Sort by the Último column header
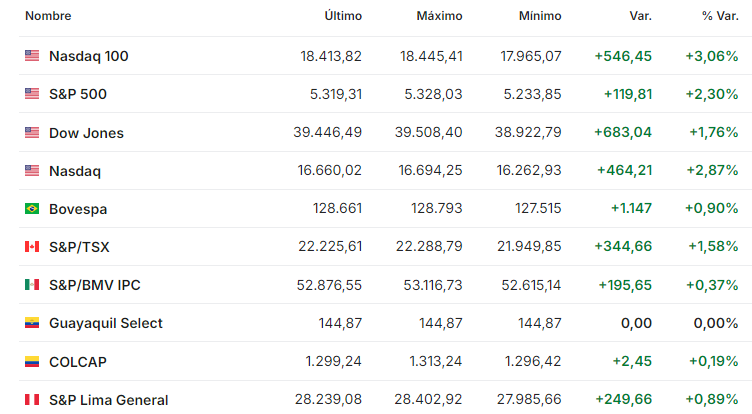 (x=343, y=16)
